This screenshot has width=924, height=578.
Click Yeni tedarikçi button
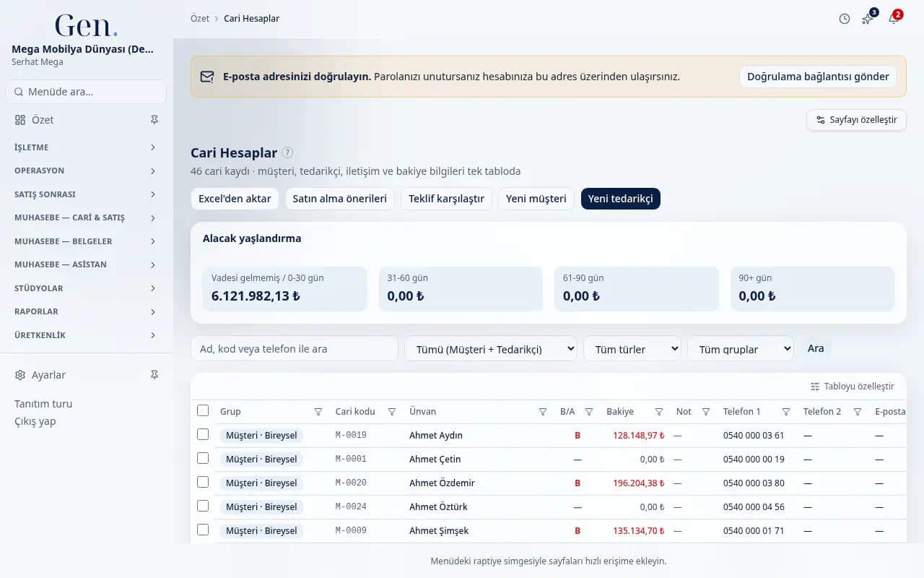pyautogui.click(x=621, y=199)
